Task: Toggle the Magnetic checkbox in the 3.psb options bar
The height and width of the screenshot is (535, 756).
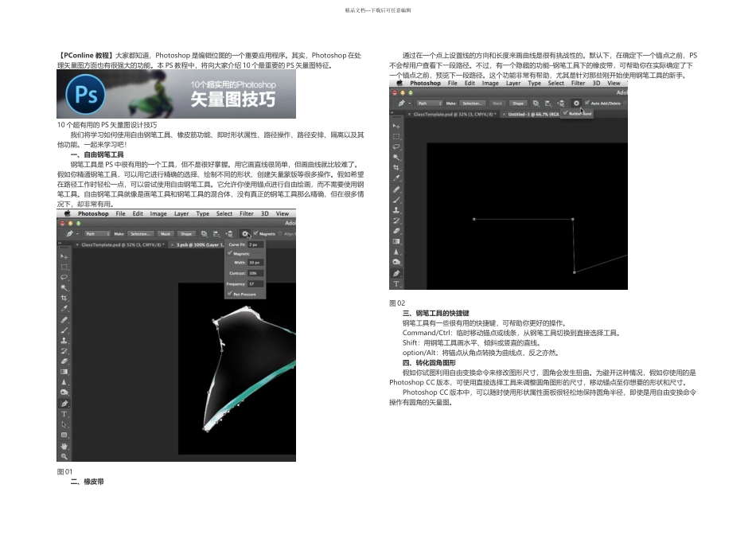Action: (255, 233)
